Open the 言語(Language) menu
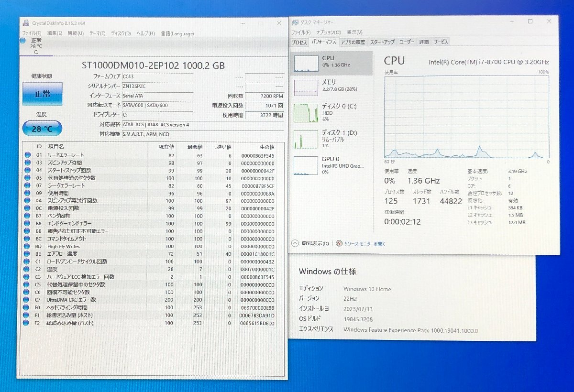Viewport: 574px width, 392px height. [x=177, y=33]
